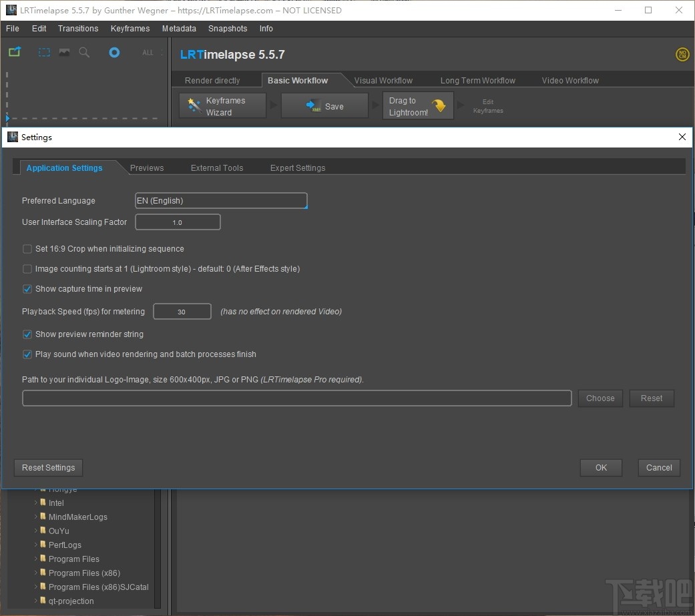Switch to the Video Workflow tab
The width and height of the screenshot is (695, 616).
click(570, 81)
